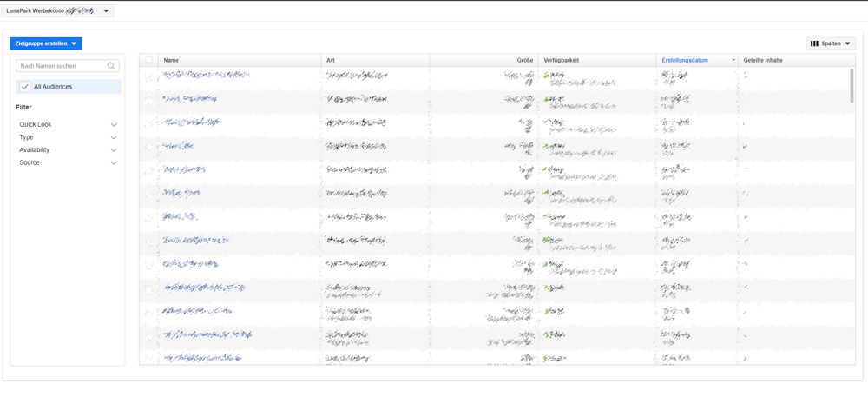Sort by the Erstellungsdatum column header
Image resolution: width=868 pixels, height=397 pixels.
coord(697,60)
